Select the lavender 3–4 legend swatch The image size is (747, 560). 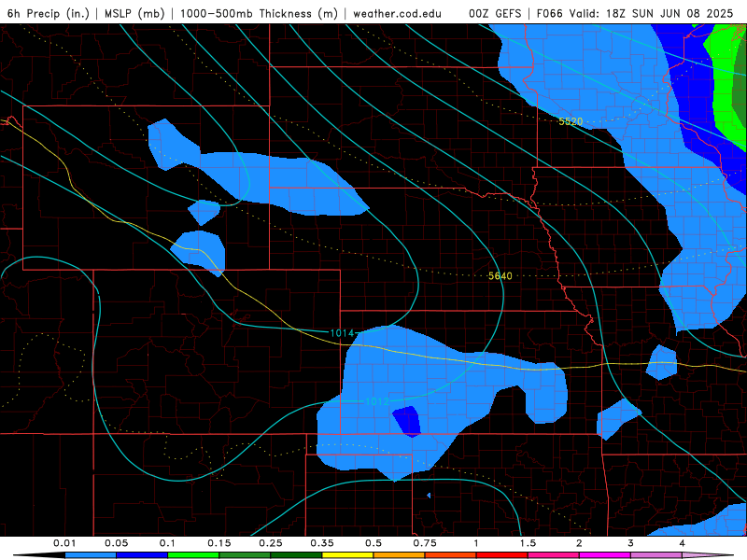(x=656, y=555)
